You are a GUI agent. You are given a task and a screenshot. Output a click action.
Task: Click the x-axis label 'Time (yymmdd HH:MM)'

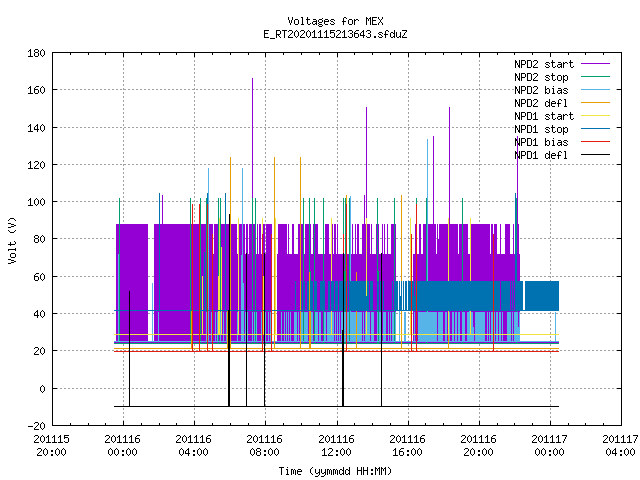[335, 471]
